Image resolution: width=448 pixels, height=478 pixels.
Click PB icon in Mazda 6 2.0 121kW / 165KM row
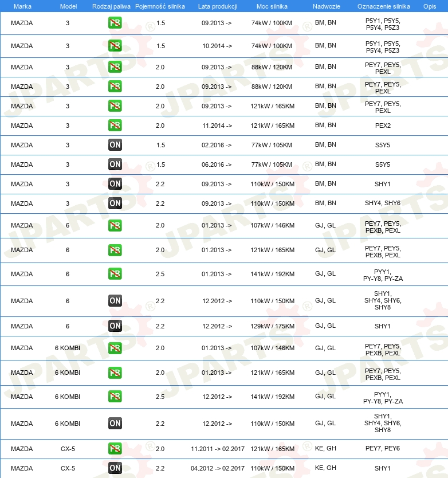[x=115, y=250]
